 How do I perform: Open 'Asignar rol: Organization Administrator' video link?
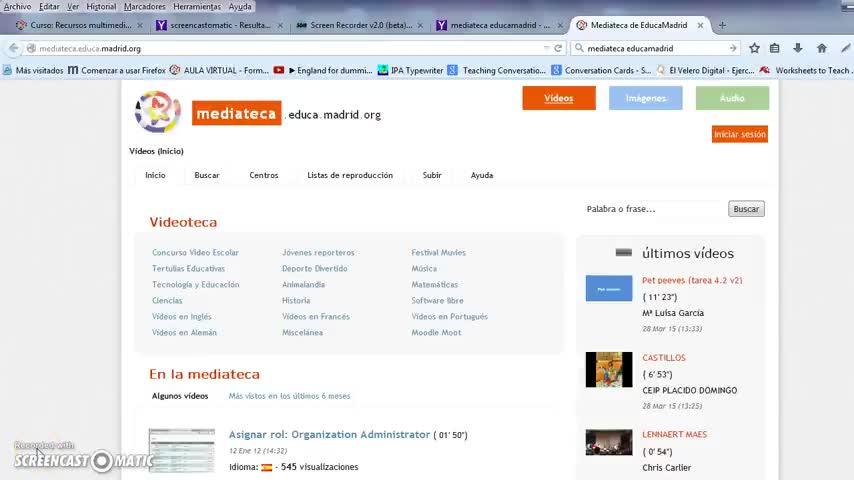(330, 434)
